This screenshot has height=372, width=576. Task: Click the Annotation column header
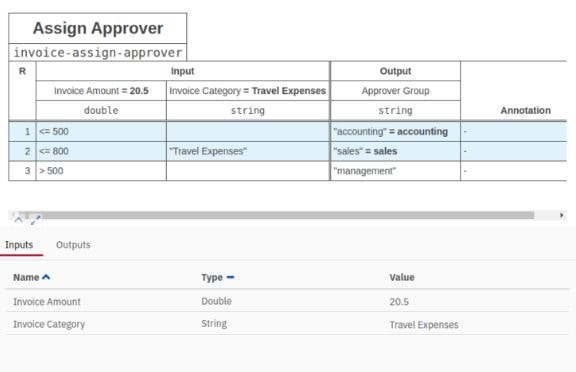pos(525,111)
